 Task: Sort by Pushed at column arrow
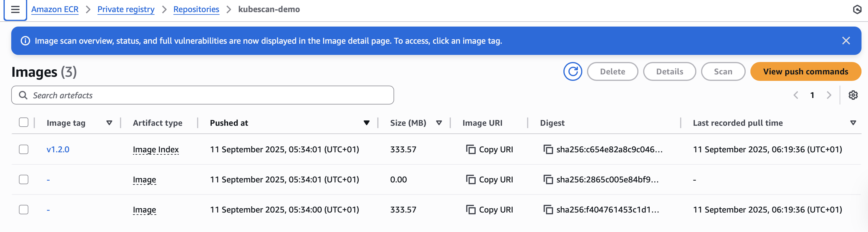click(367, 123)
